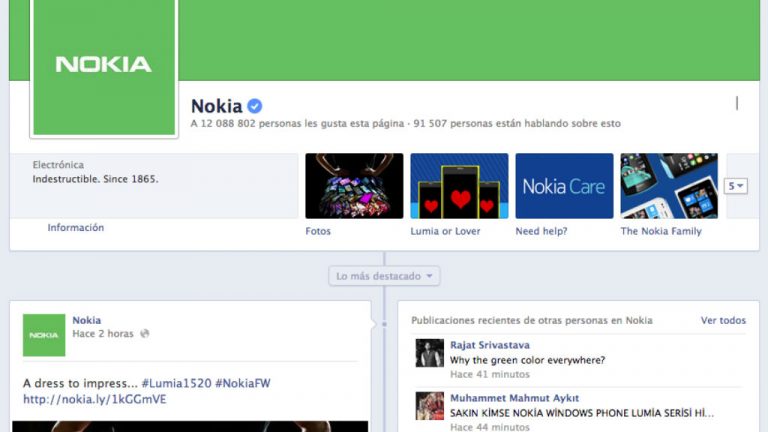Screen dimensions: 768x432
Task: Open the Información link
Action: coord(76,227)
